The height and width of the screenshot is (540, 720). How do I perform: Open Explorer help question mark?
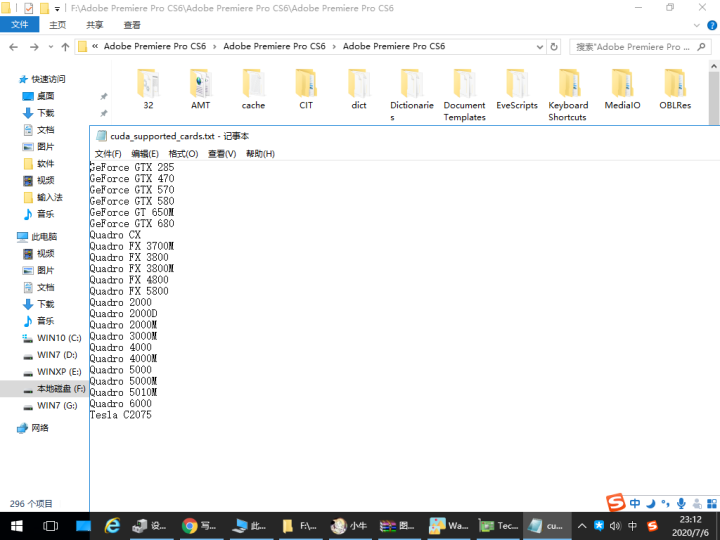point(712,25)
